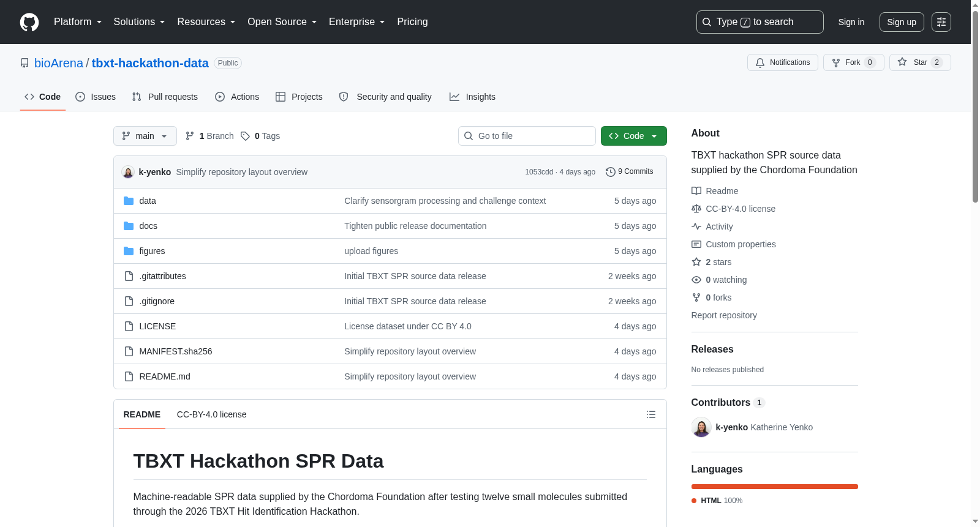The height and width of the screenshot is (527, 980).
Task: Open the GitHub homepage logo
Action: click(x=29, y=22)
